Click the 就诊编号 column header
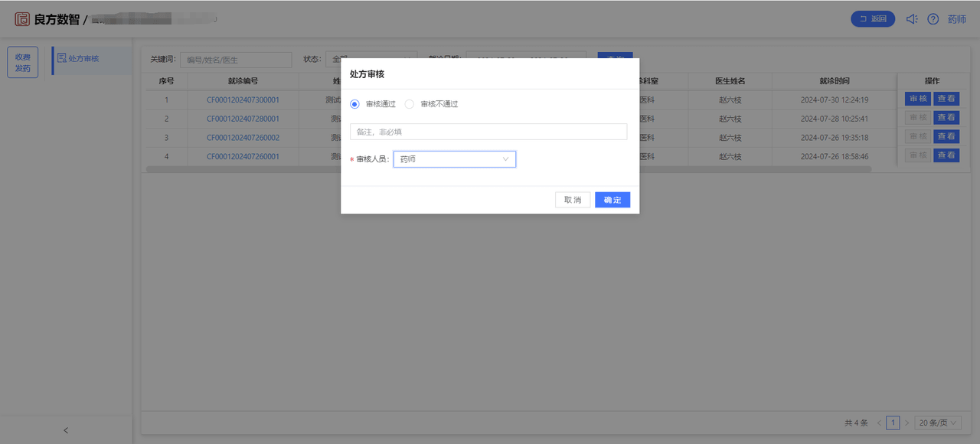 point(243,81)
